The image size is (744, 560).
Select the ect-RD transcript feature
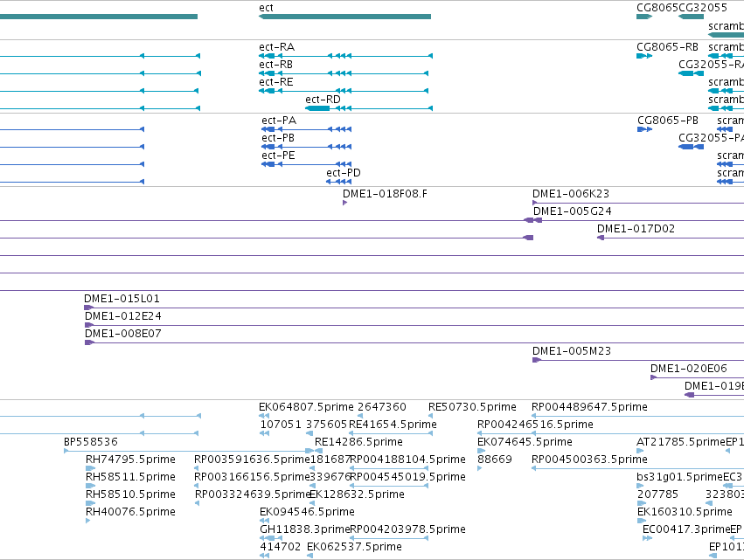pyautogui.click(x=368, y=108)
